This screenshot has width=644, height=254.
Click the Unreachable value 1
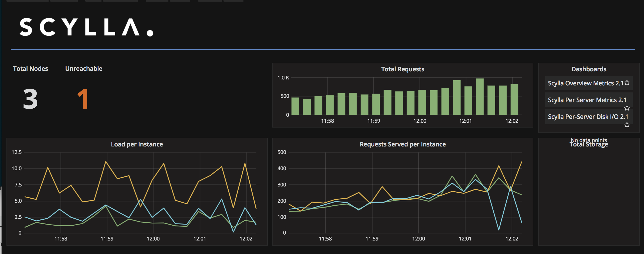(83, 99)
